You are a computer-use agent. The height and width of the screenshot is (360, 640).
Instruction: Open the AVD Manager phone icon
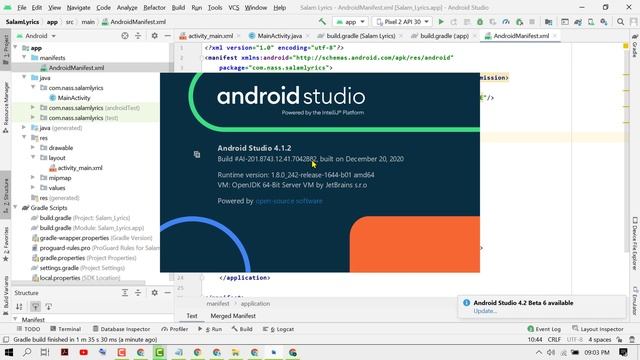click(x=591, y=22)
